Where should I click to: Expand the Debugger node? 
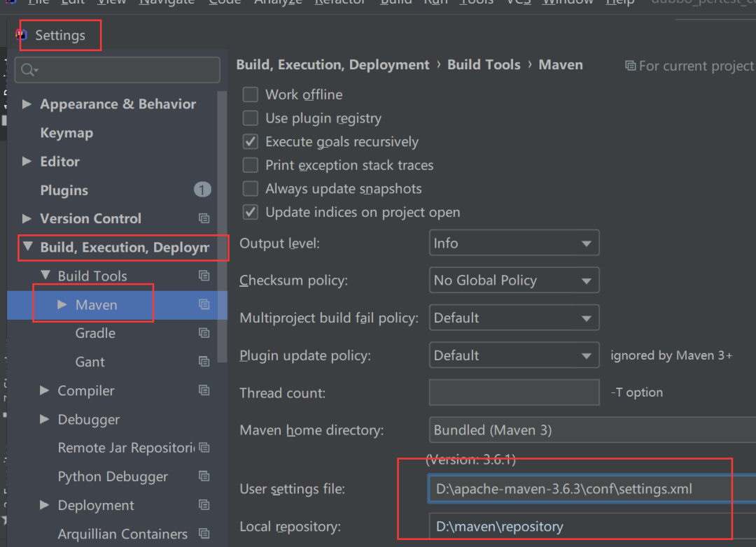pos(44,419)
